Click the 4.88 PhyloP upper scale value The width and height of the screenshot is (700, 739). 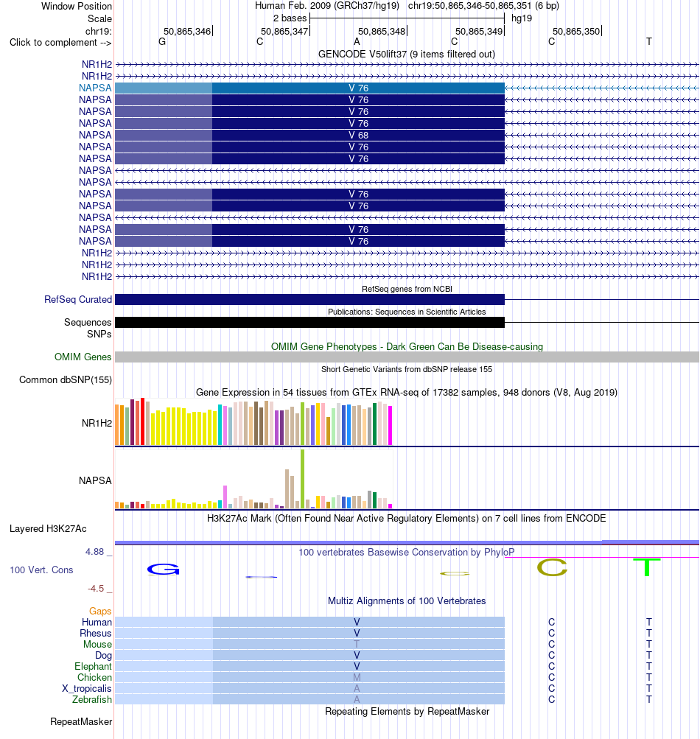coord(95,552)
